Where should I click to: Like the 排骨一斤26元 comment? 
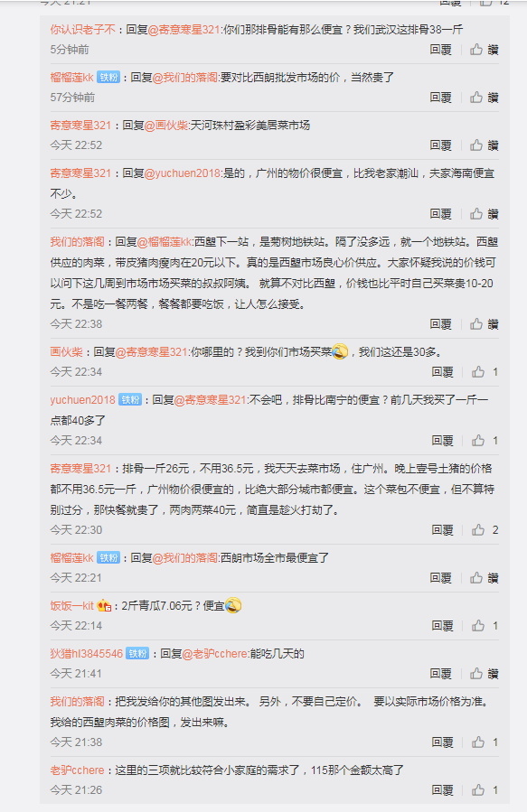(485, 530)
